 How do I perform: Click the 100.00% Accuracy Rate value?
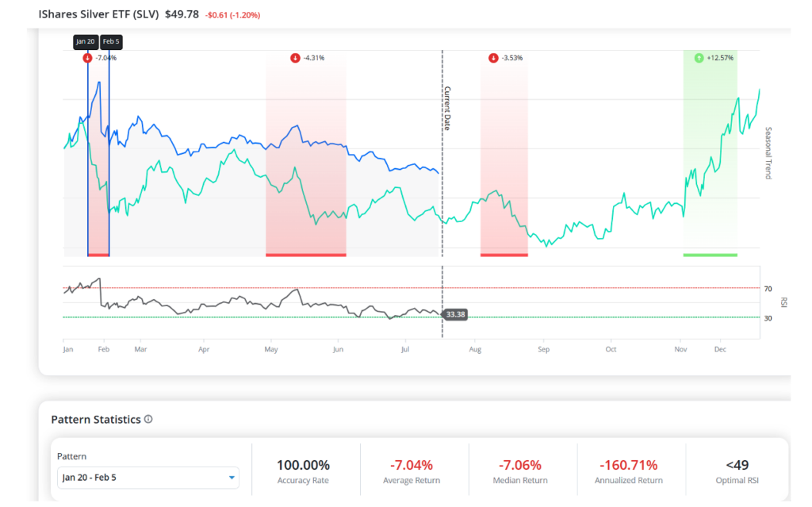click(304, 465)
